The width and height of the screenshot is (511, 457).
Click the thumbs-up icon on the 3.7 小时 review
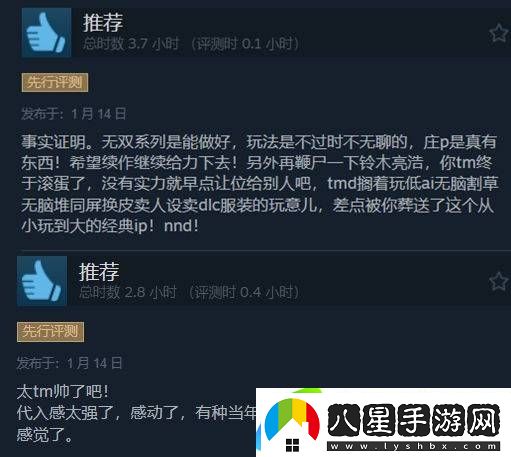(46, 33)
